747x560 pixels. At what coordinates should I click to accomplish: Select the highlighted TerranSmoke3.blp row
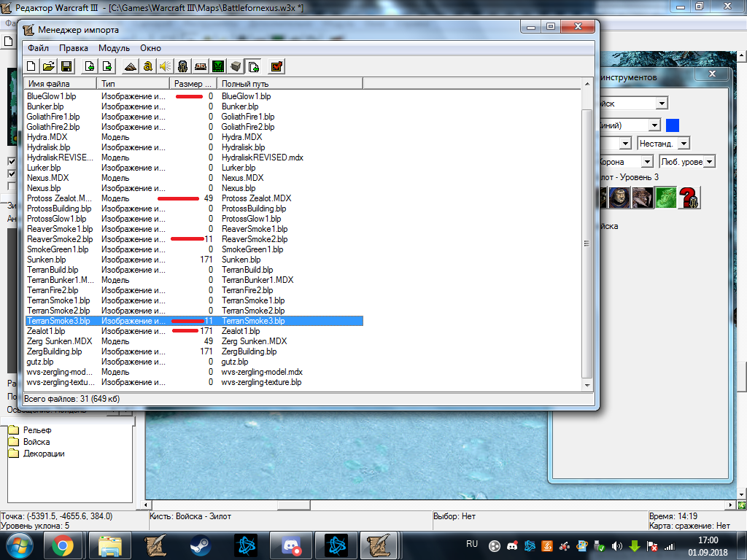194,321
